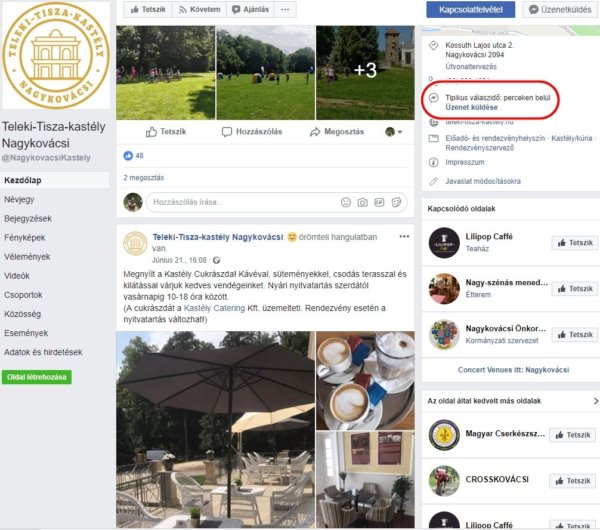The image size is (600, 530).
Task: Attach a photo using the comment camera icon
Action: tap(362, 202)
